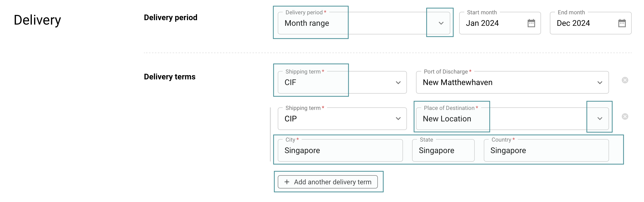Click the Dec 2024 end month field

coord(573,23)
